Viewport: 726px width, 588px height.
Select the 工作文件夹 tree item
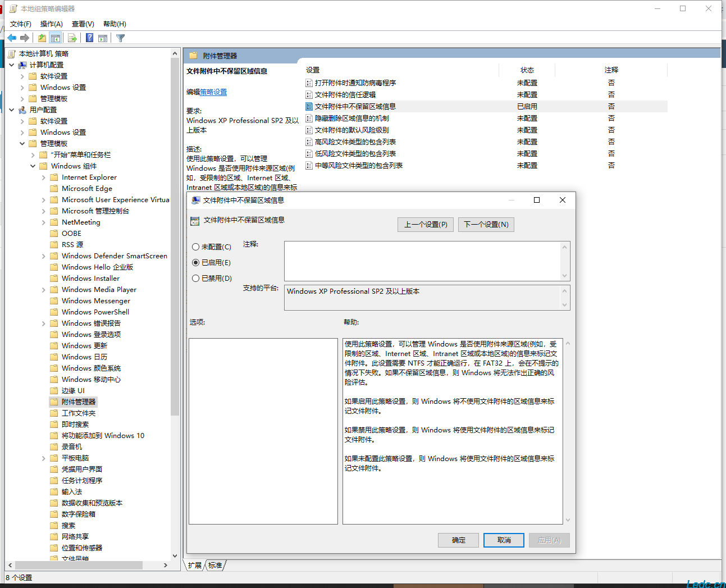point(79,413)
